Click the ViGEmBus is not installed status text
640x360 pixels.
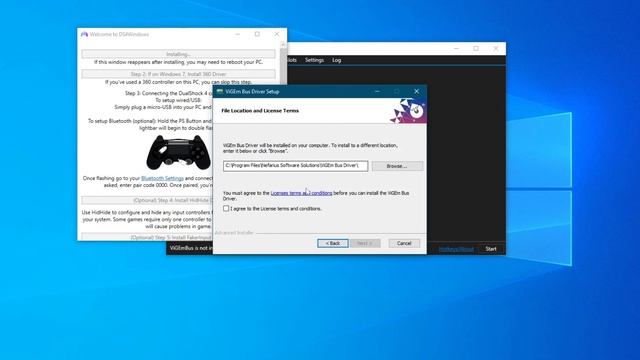191,248
